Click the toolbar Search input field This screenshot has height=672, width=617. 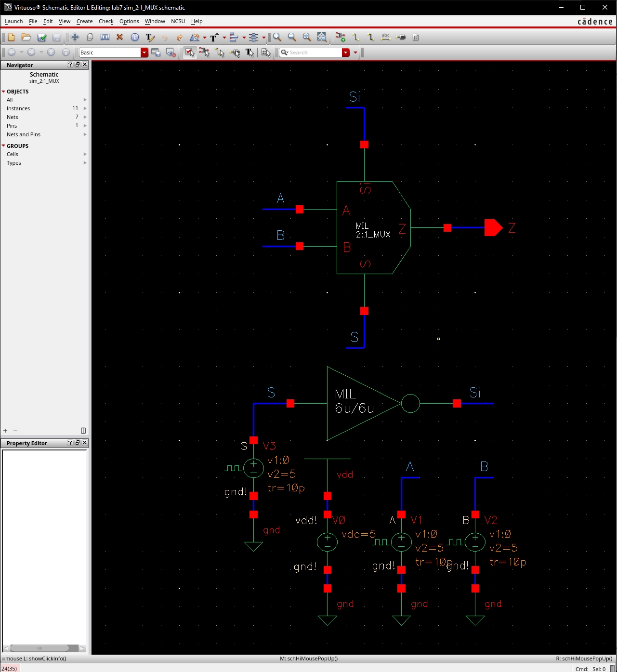tap(314, 53)
